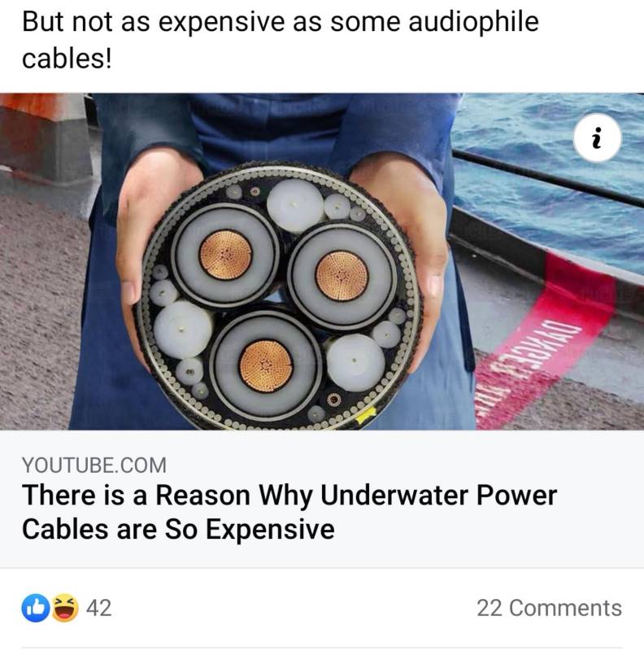Open the info icon on the video thumbnail
The width and height of the screenshot is (644, 651).
(x=597, y=138)
